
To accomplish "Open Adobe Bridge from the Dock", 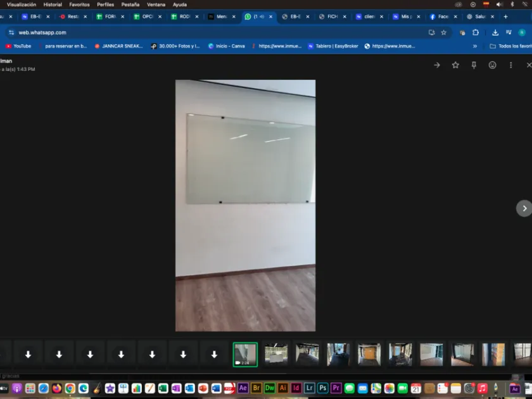I will 256,388.
